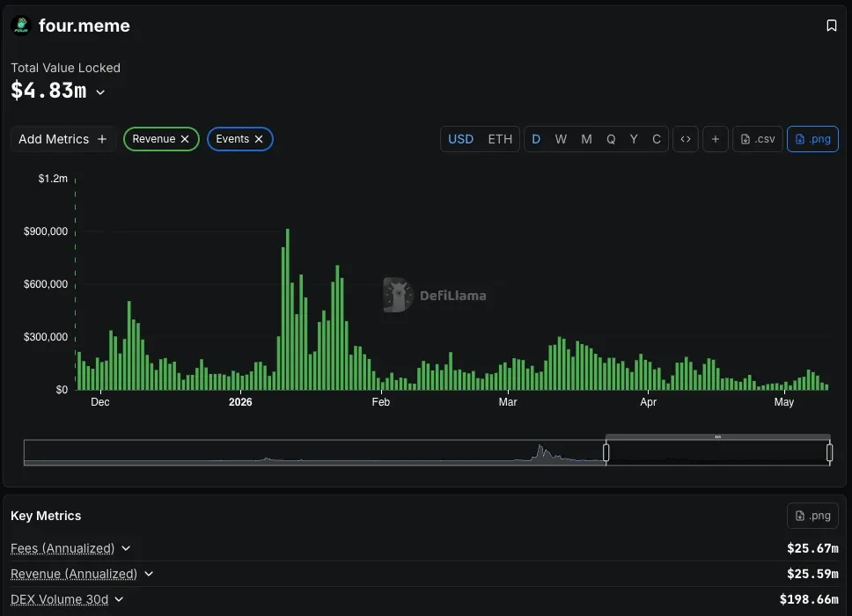Grab the left range slider handle
Viewport: 852px width, 616px height.
click(x=606, y=452)
